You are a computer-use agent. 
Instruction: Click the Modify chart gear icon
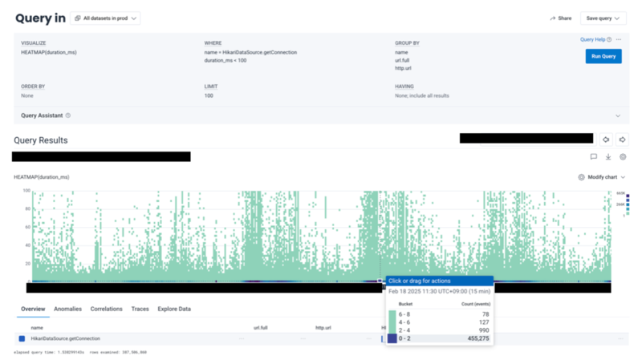[x=581, y=177]
